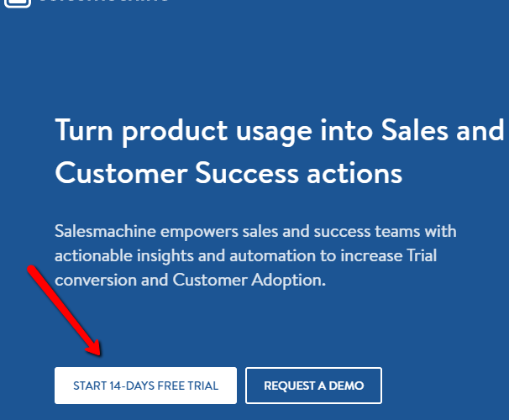Click the START 14-DAYS FREE TRIAL button
Screen dimensions: 509x420
[x=145, y=386]
